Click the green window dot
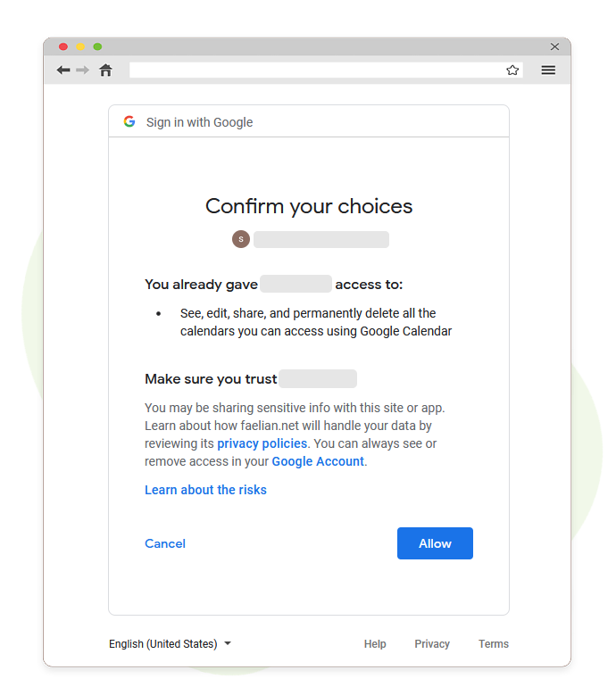616x687 pixels. pyautogui.click(x=97, y=46)
